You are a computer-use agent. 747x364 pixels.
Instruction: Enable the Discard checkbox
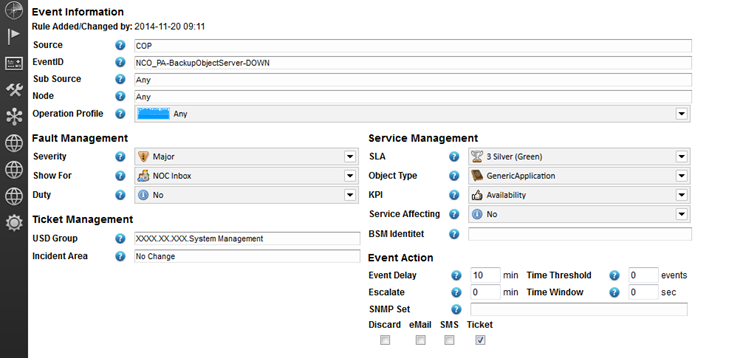(385, 340)
